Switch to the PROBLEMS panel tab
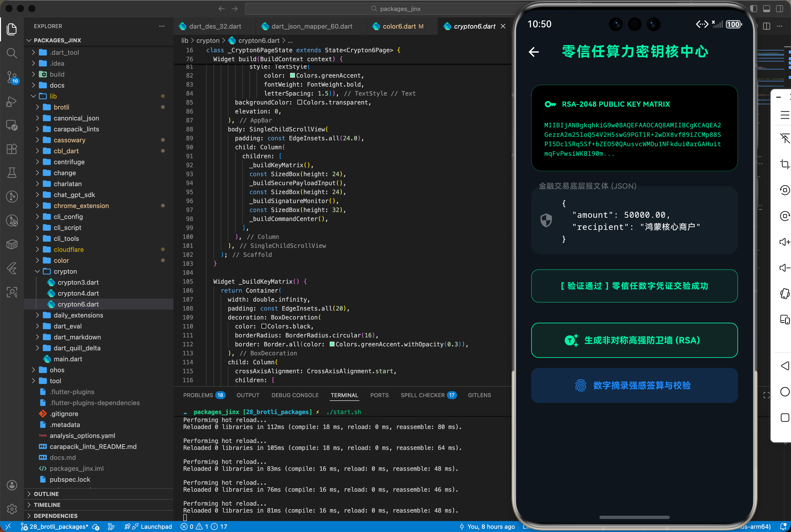Screen dimensions: 791x532 (198, 395)
